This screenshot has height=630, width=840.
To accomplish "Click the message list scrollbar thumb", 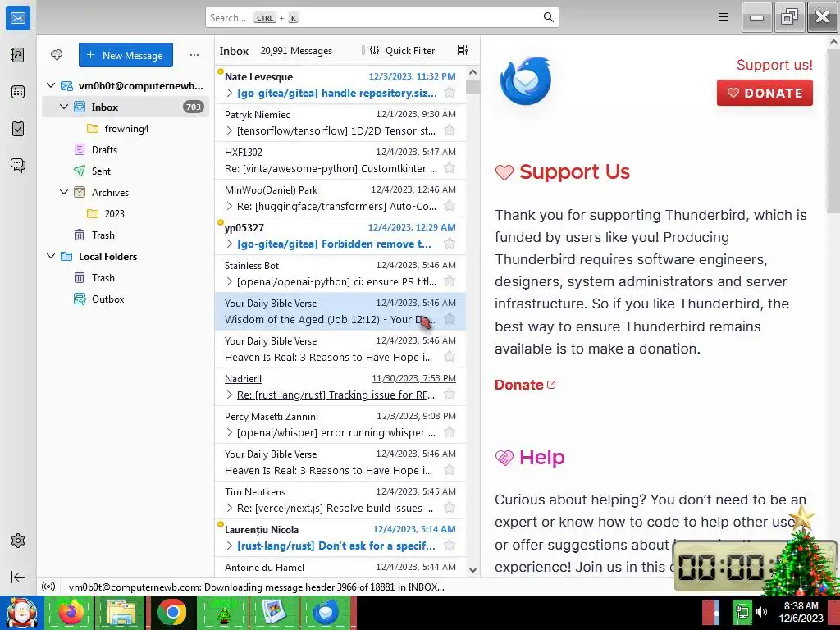I will pyautogui.click(x=472, y=86).
